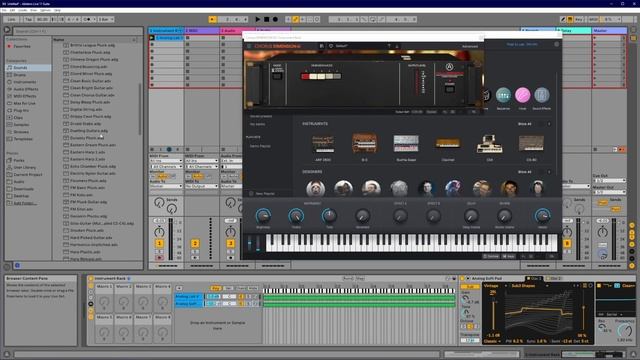Select the Drums category in the browser
This screenshot has width=640, height=360.
20,75
